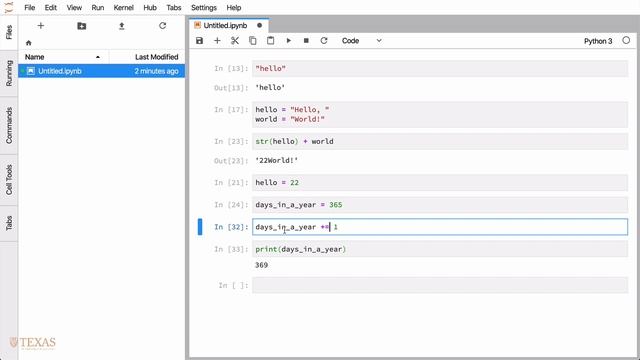Click into the "hello" code cell

440,69
